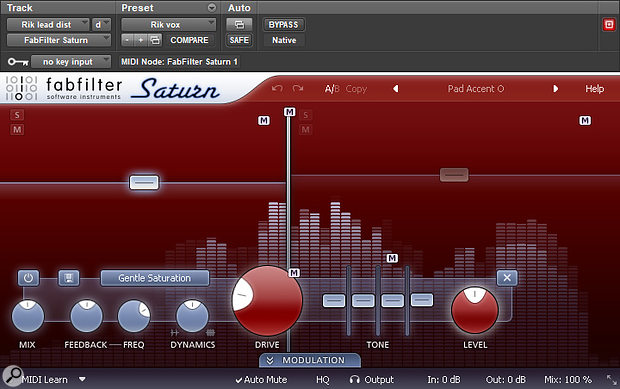Screen dimensions: 620x389
Task: Open plug-in settings icon next to COMPARE
Action: pyautogui.click(x=155, y=40)
